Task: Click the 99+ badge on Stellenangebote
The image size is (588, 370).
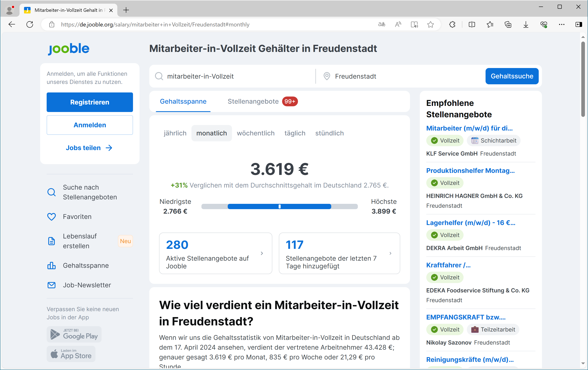Action: (290, 101)
